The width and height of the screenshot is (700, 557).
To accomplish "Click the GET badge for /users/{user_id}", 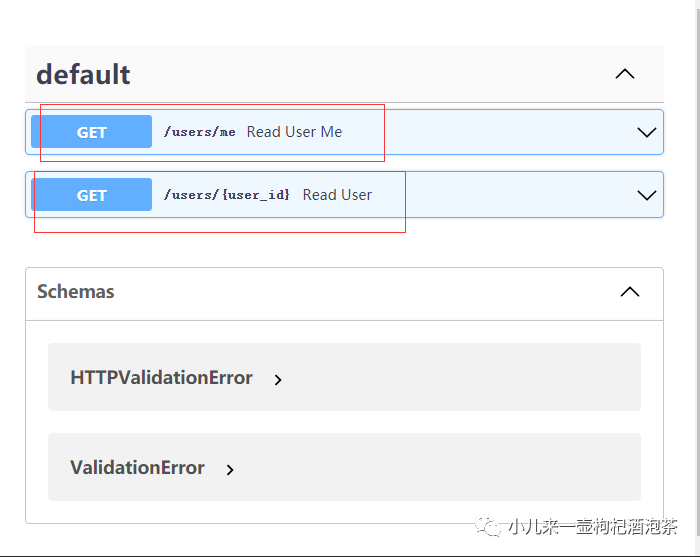I will (91, 195).
